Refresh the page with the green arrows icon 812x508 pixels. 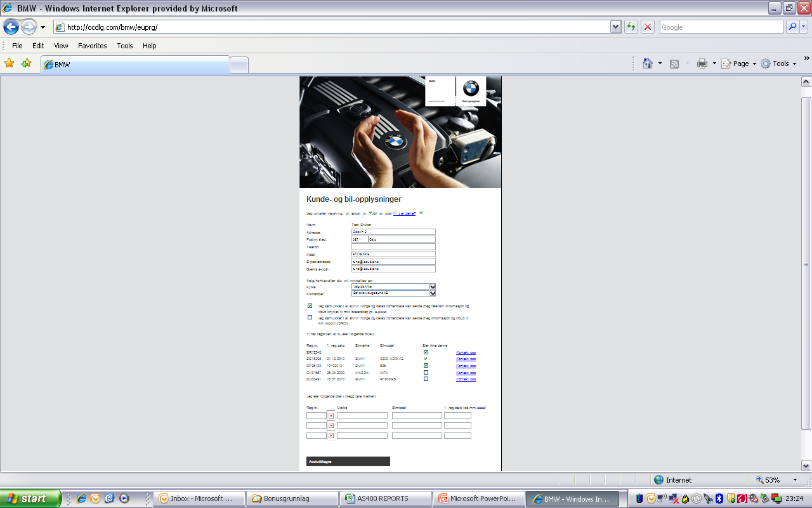click(x=631, y=27)
